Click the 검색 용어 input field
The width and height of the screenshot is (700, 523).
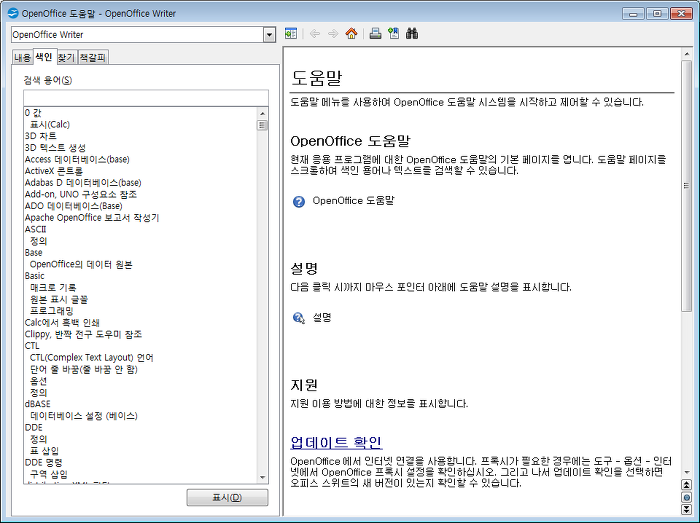coord(146,98)
